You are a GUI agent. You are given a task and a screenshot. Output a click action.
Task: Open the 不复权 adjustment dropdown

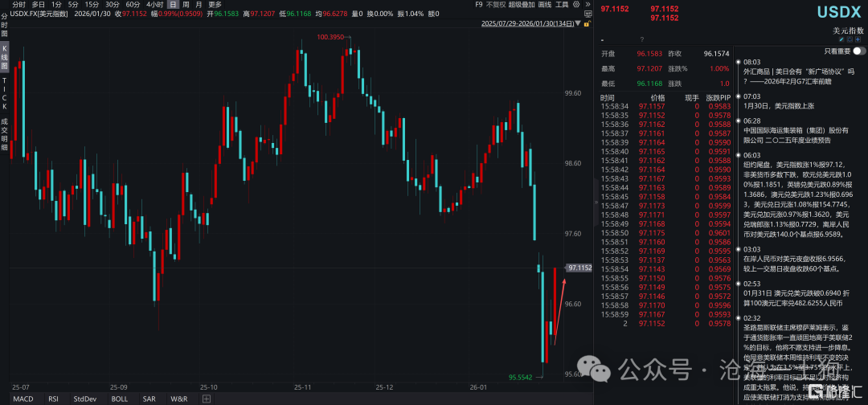(495, 5)
